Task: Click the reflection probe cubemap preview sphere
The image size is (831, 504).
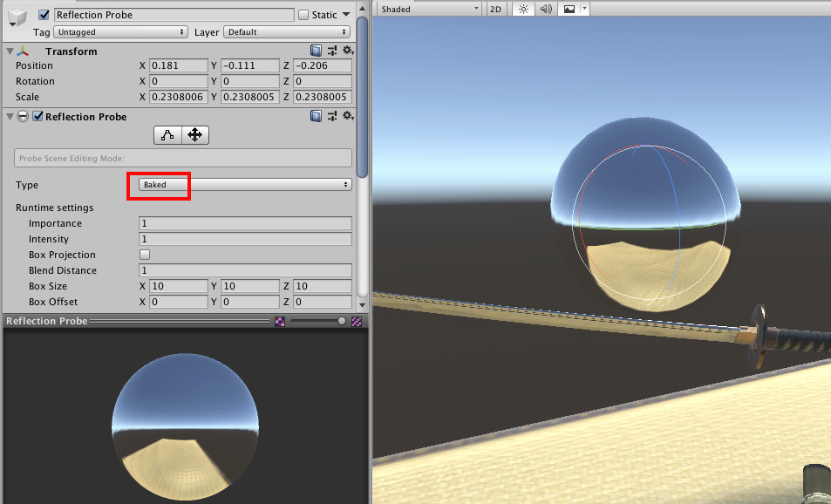Action: (x=185, y=427)
